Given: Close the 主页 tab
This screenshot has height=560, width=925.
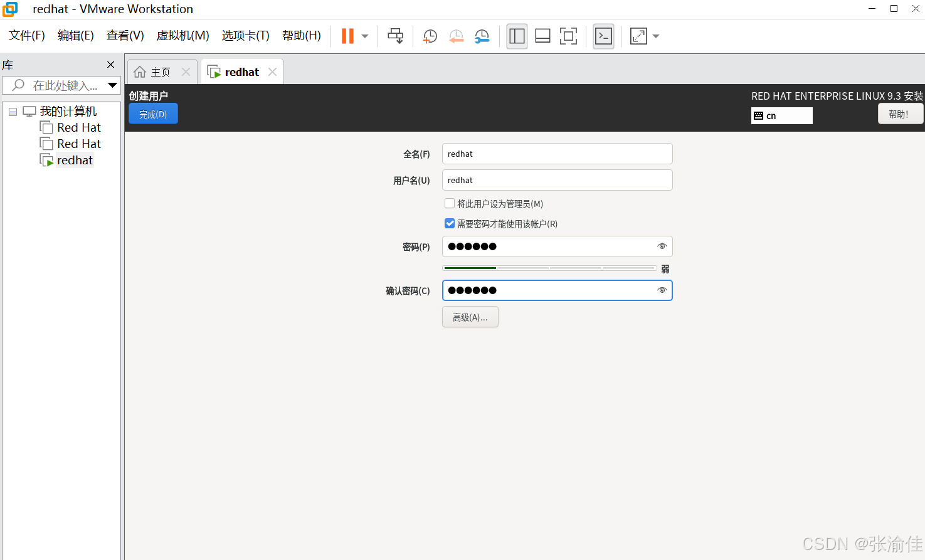Looking at the screenshot, I should [x=186, y=72].
